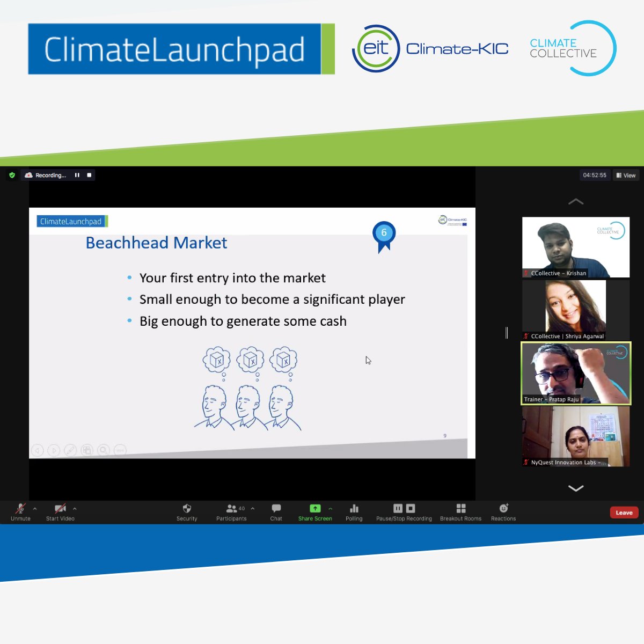
Task: Click the Climate Collective header logo
Action: click(573, 48)
